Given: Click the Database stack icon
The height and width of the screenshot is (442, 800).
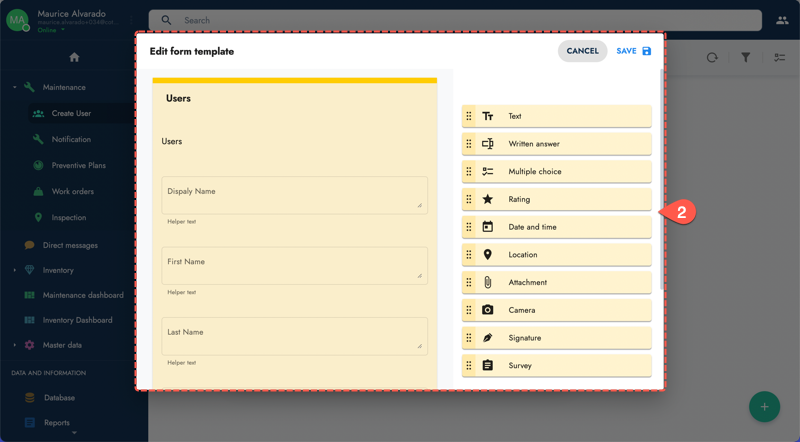Looking at the screenshot, I should click(x=30, y=398).
